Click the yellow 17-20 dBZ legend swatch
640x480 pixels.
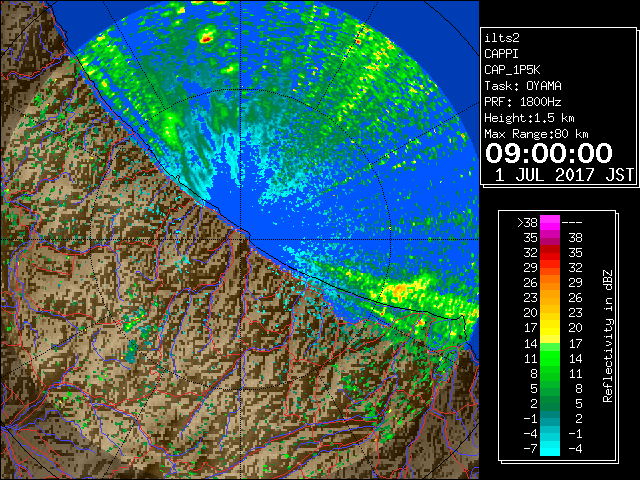click(550, 328)
